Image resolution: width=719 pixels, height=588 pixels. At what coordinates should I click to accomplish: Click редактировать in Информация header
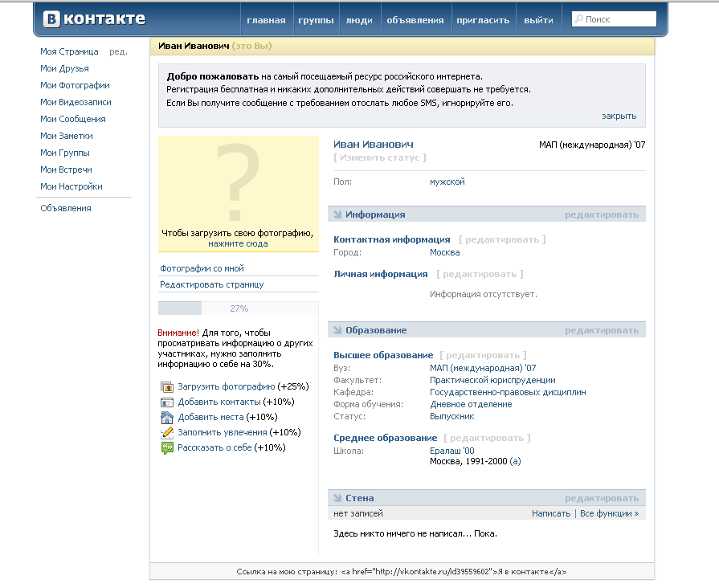[x=602, y=214]
